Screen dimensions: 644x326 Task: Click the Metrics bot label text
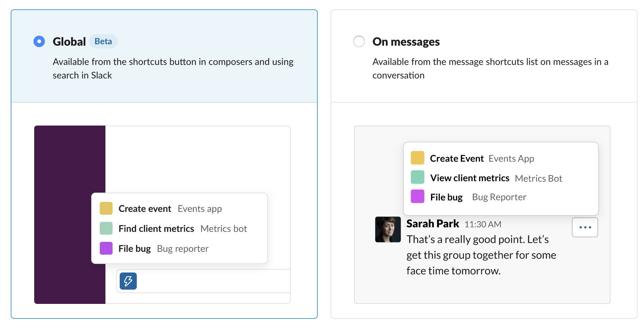[224, 229]
